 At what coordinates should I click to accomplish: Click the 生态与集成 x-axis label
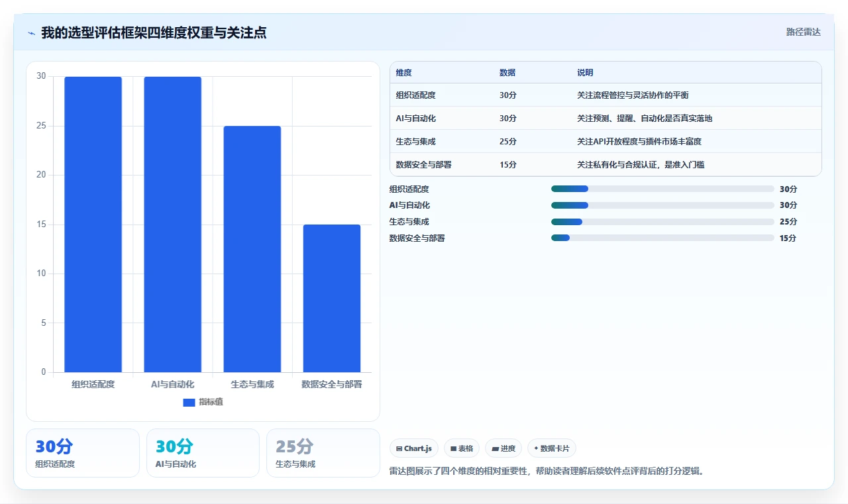pyautogui.click(x=252, y=384)
